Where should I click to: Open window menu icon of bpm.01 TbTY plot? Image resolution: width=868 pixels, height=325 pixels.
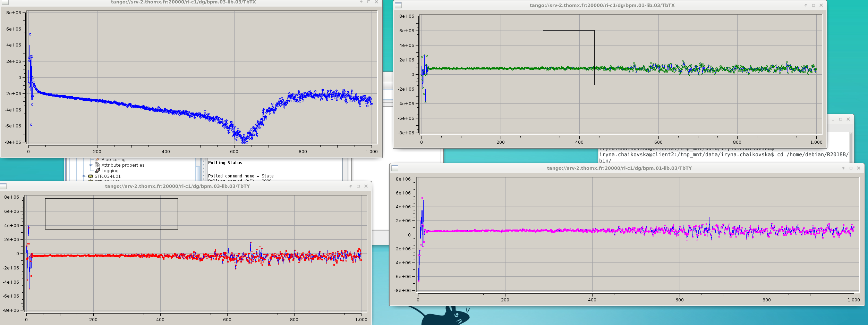[395, 168]
